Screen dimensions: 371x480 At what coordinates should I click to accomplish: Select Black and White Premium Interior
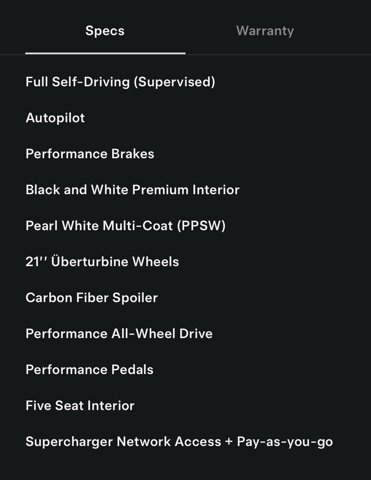133,190
